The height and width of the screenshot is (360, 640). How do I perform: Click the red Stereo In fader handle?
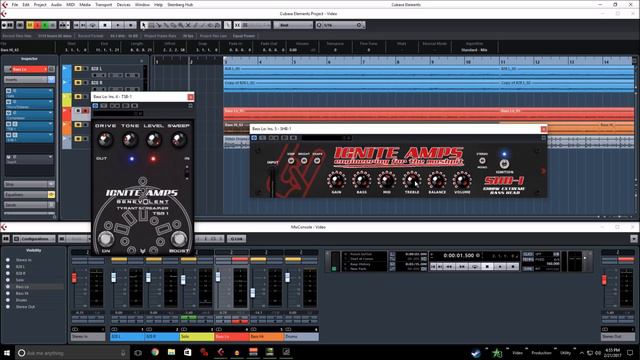74,278
